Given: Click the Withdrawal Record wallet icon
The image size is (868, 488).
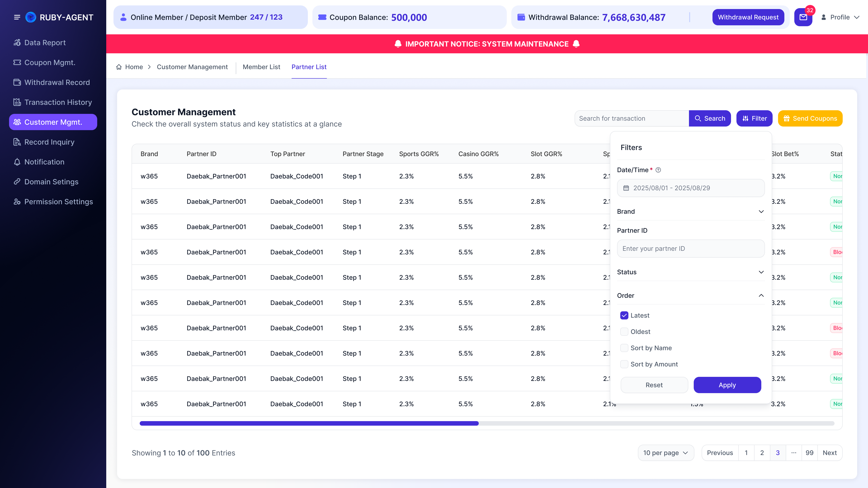Looking at the screenshot, I should pyautogui.click(x=17, y=82).
